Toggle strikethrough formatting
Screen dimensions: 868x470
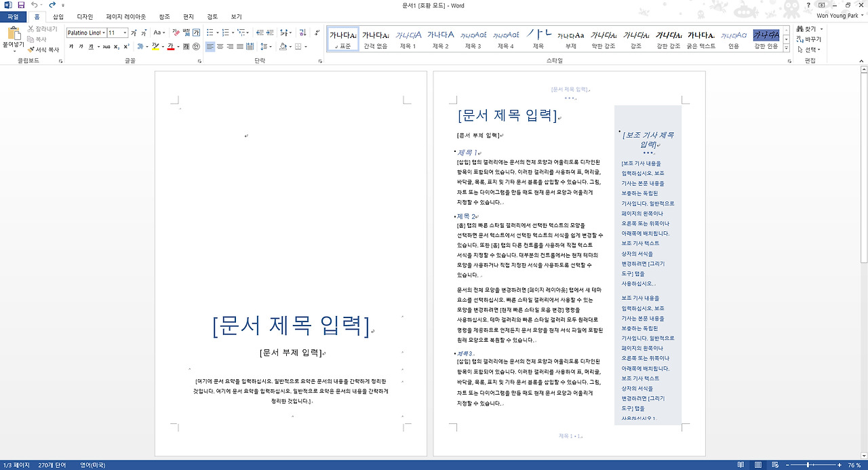106,46
